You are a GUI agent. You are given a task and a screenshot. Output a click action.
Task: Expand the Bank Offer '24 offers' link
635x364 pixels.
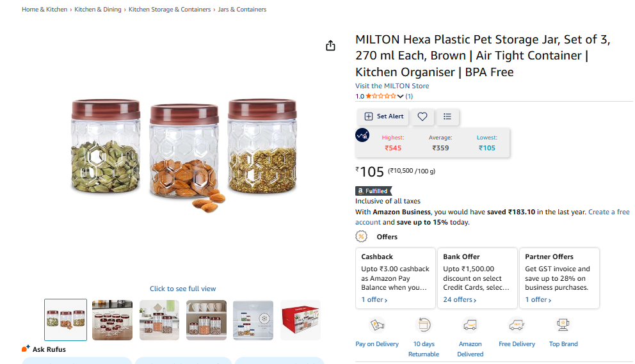tap(460, 299)
